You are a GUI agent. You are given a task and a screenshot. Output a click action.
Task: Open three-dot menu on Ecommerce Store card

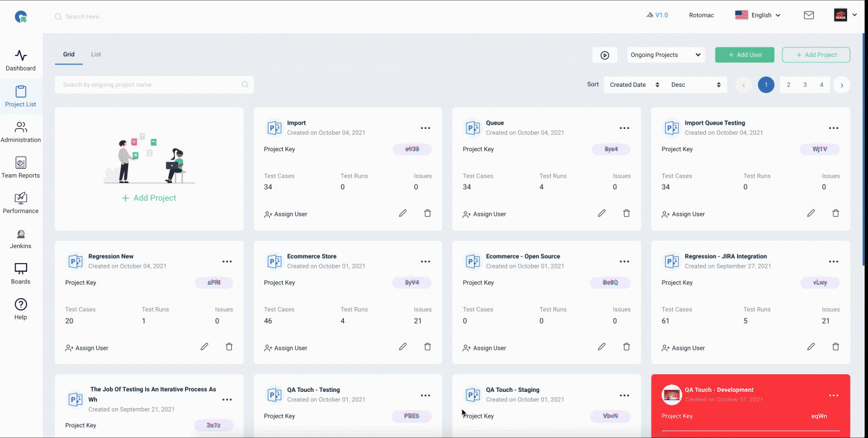pyautogui.click(x=425, y=262)
